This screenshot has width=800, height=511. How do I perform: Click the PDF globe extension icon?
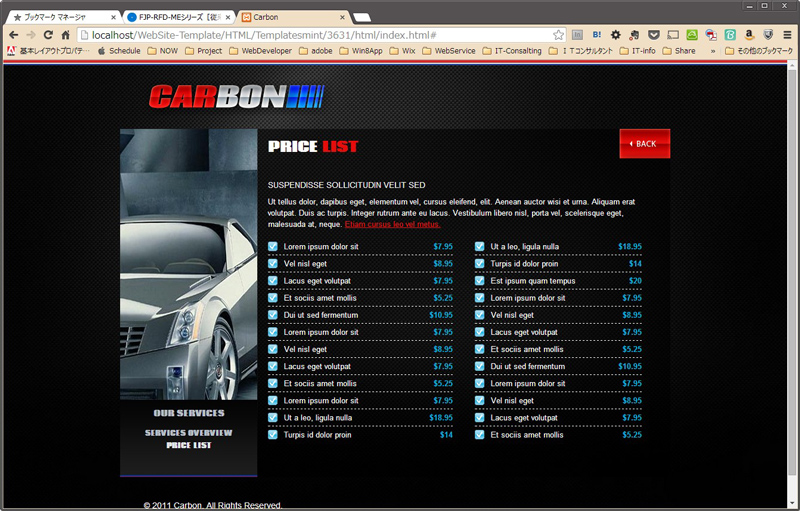(711, 35)
